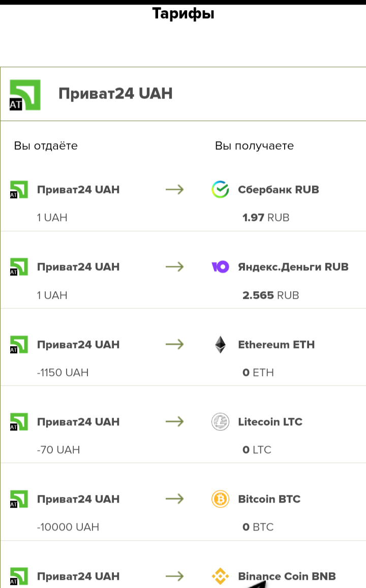Click the large Приват24 header logo
The image size is (366, 588).
point(25,95)
